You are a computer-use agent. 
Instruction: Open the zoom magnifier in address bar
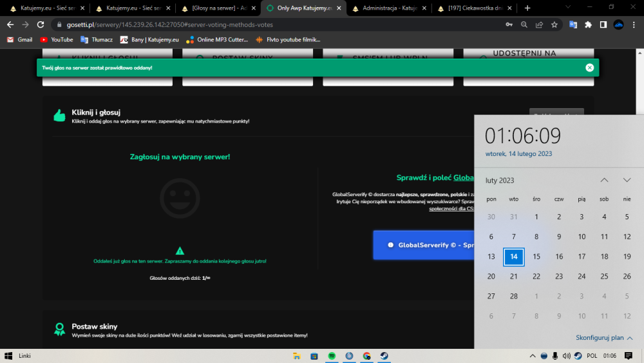point(524,25)
